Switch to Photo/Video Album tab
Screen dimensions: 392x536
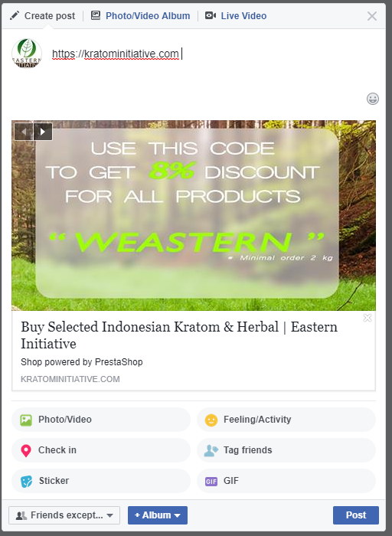coord(148,16)
